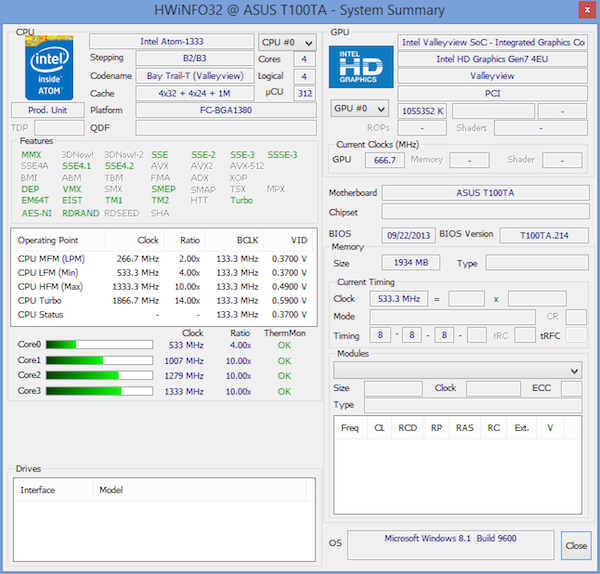The height and width of the screenshot is (574, 600).
Task: Click the Cache 4x32 + 4x24 + 1M field
Action: (x=194, y=93)
